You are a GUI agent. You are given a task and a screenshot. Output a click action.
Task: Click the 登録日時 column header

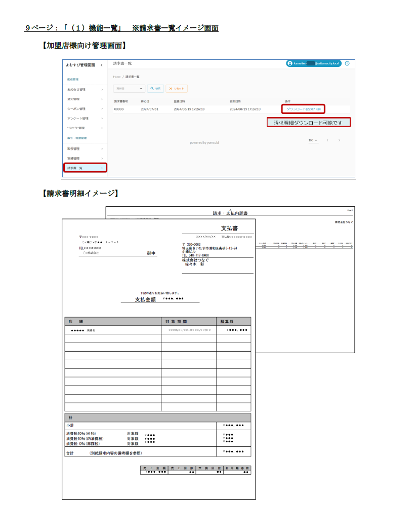point(179,101)
